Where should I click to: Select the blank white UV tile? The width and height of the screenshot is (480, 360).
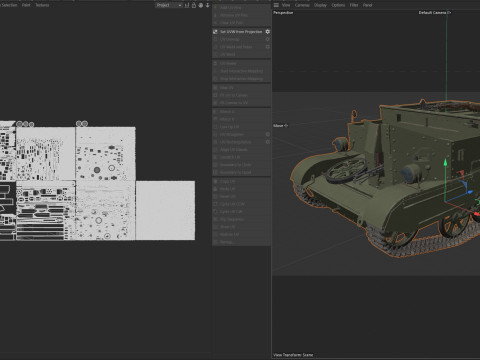pyautogui.click(x=165, y=210)
